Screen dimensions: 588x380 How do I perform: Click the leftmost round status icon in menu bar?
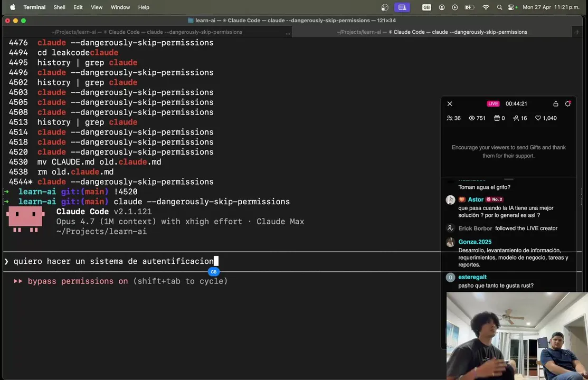(x=385, y=7)
